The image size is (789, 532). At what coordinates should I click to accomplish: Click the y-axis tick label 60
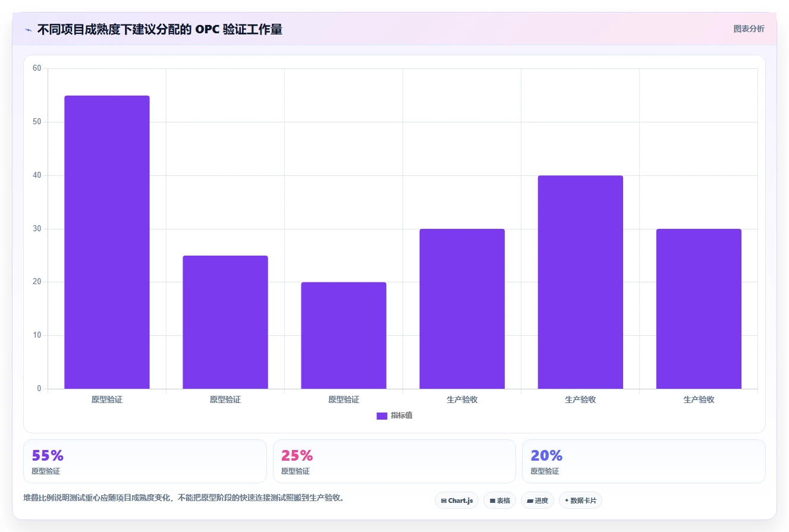37,68
